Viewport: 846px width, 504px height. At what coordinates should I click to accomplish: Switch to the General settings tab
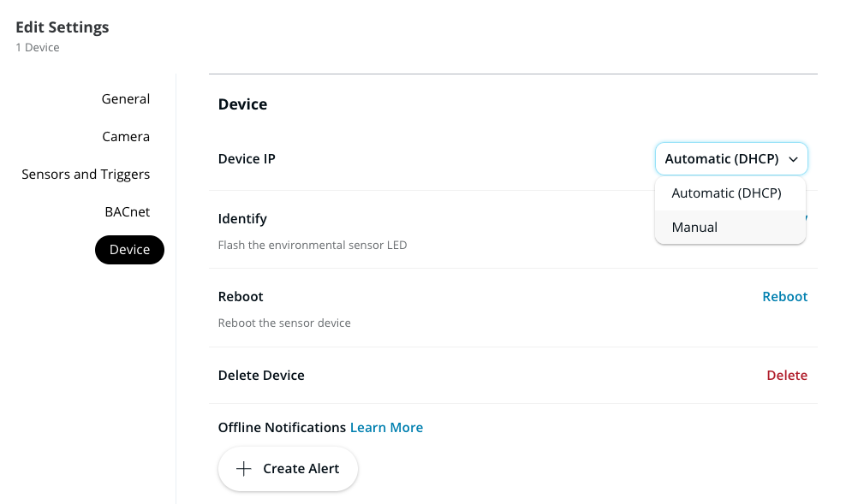[x=126, y=99]
